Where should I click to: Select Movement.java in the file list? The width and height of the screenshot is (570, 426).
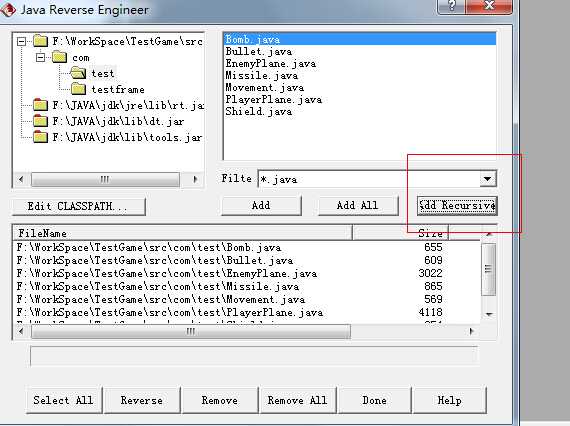tap(360, 87)
